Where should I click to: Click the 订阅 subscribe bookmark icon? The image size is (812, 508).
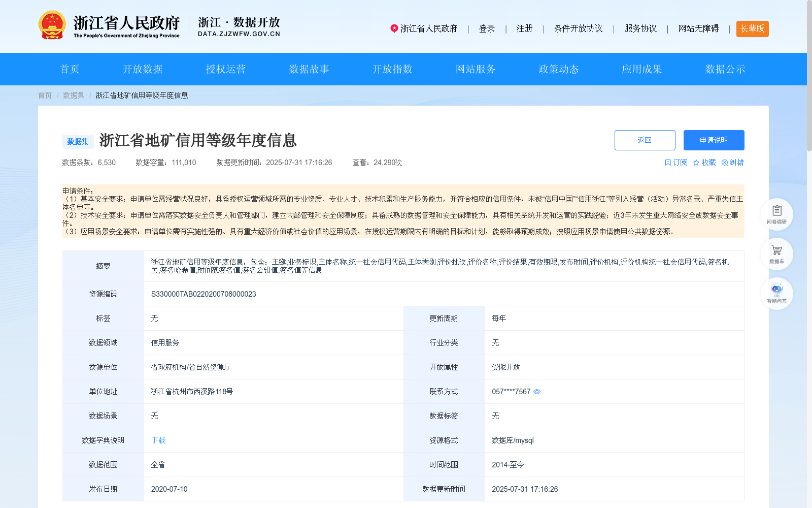(x=668, y=163)
